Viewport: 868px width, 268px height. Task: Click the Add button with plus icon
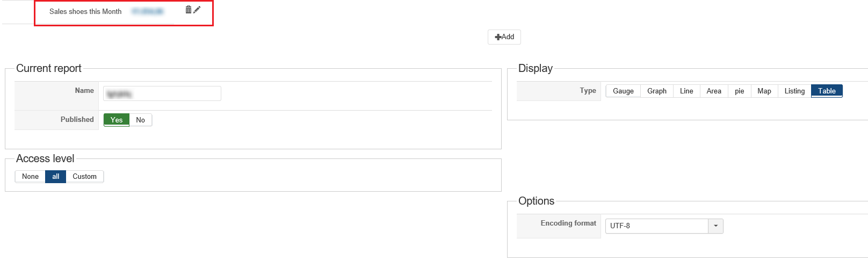point(504,37)
